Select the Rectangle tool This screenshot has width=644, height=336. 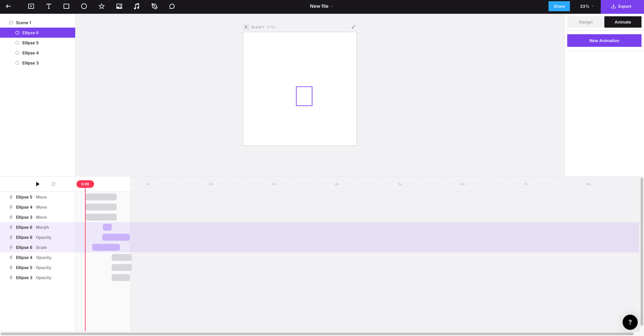[66, 6]
